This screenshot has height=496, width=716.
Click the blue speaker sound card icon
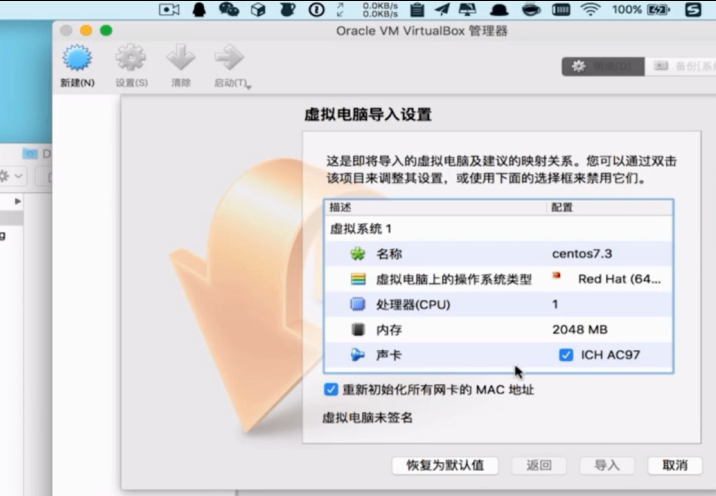(358, 355)
